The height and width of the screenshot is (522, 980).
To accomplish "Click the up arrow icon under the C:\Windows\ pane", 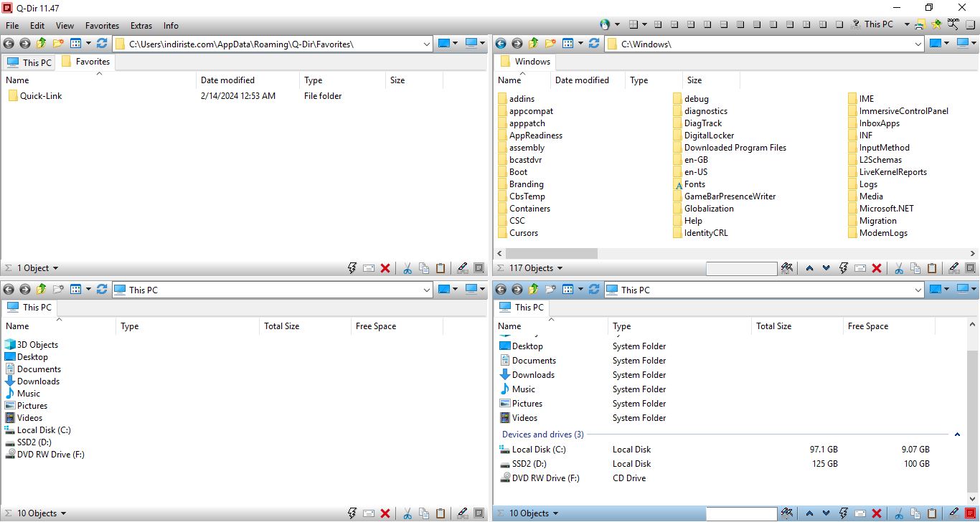I will pyautogui.click(x=809, y=268).
